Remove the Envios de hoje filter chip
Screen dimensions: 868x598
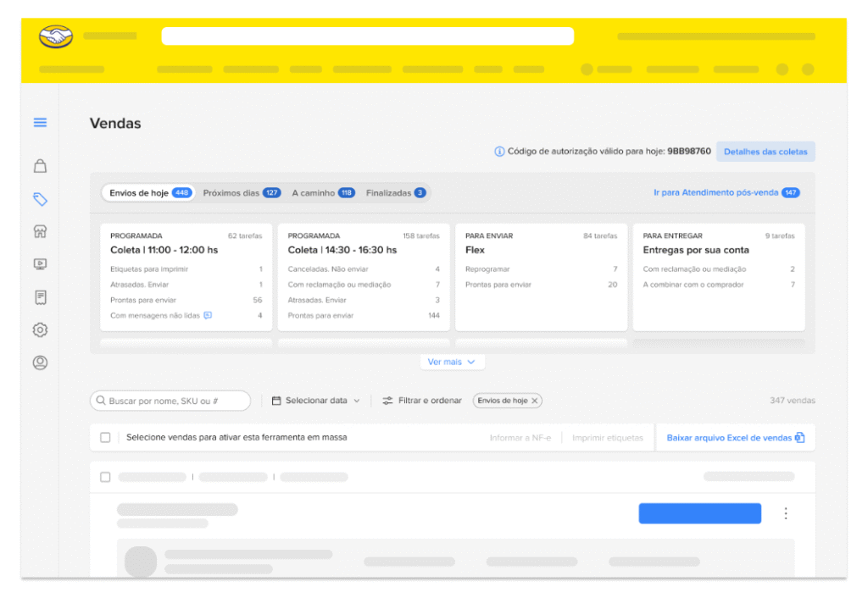(534, 401)
